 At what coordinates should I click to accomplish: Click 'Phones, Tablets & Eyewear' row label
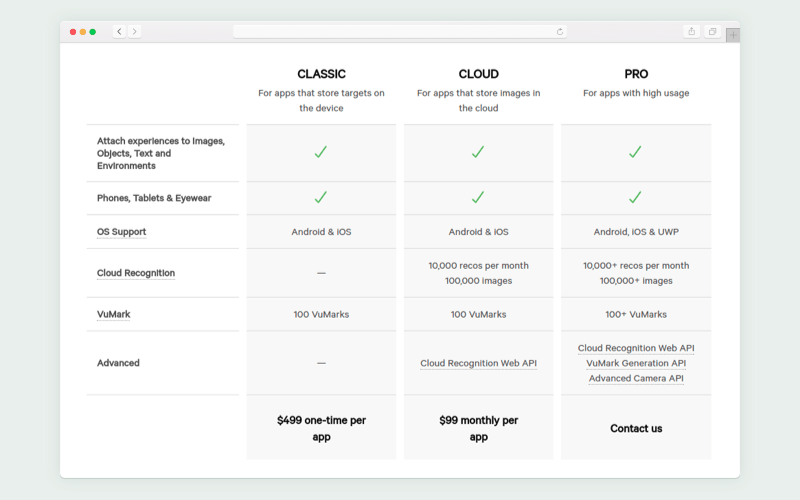[154, 198]
